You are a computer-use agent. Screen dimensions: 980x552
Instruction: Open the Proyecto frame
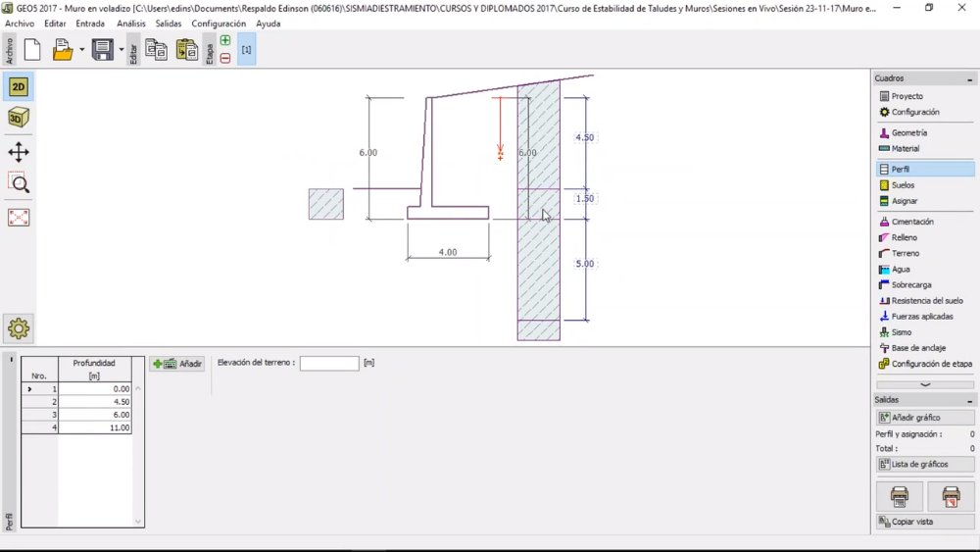click(924, 96)
